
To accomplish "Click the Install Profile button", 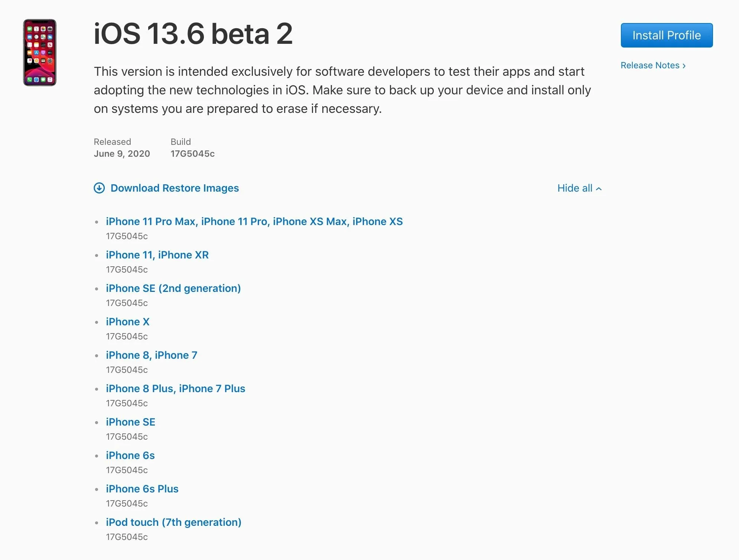I will click(667, 35).
